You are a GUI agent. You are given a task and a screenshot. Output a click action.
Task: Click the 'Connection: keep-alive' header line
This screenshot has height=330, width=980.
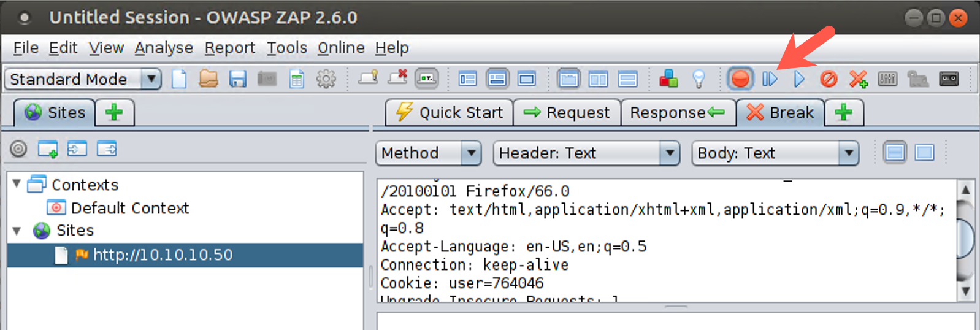(474, 265)
